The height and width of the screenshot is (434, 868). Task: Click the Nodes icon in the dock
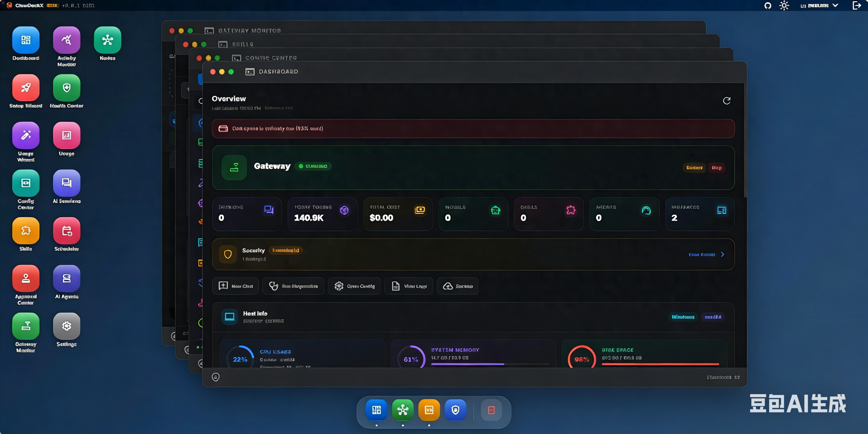403,410
